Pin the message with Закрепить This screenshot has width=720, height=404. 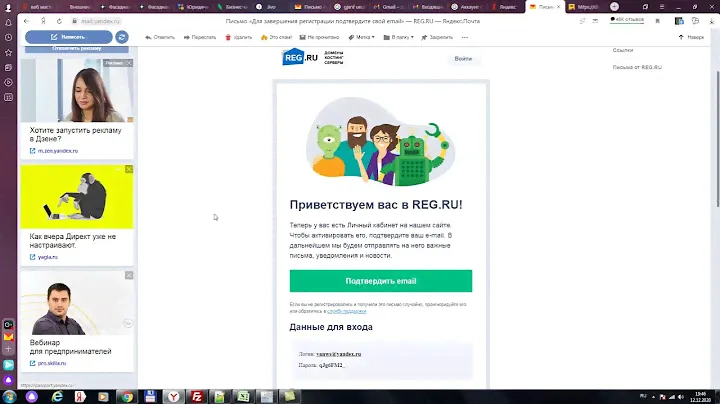[x=441, y=37]
